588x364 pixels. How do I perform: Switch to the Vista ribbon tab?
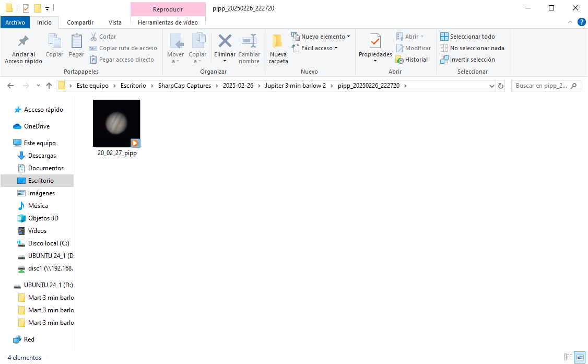point(115,22)
